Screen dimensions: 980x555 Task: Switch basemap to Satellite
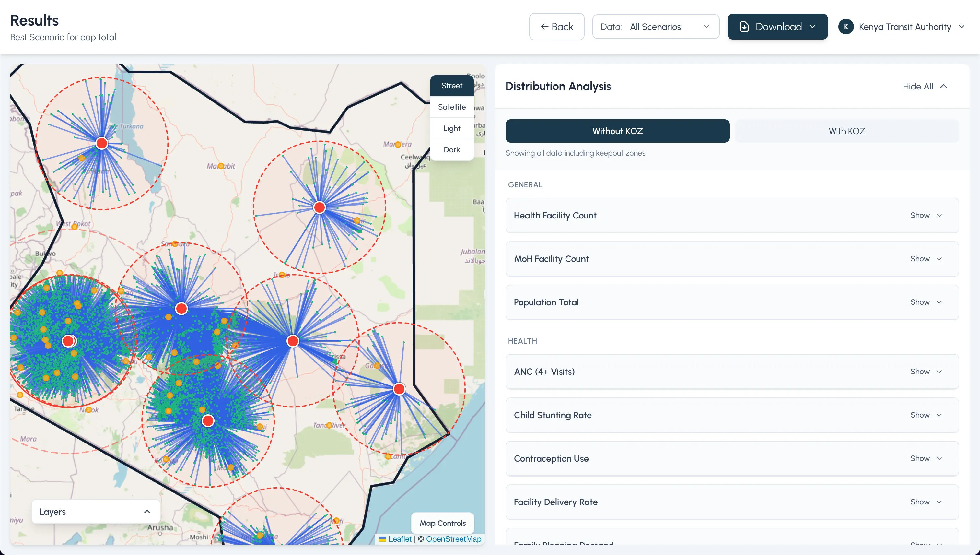(x=451, y=107)
